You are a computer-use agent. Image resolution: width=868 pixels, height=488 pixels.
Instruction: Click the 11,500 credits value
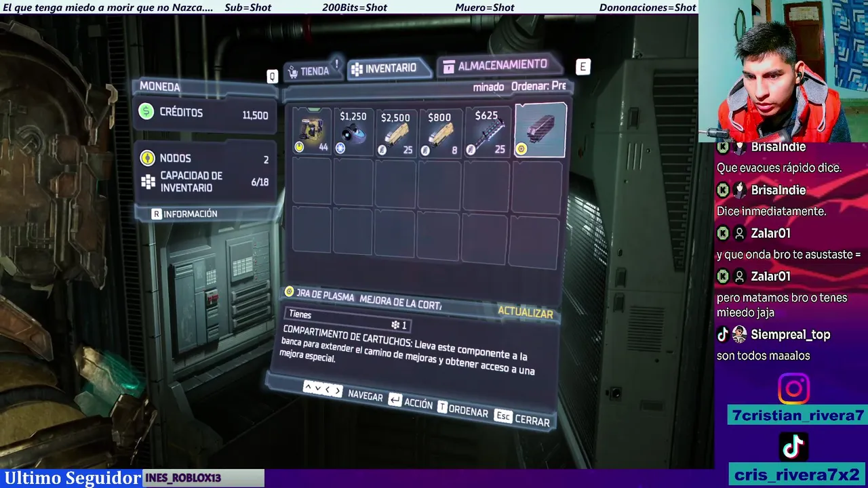[x=255, y=115]
